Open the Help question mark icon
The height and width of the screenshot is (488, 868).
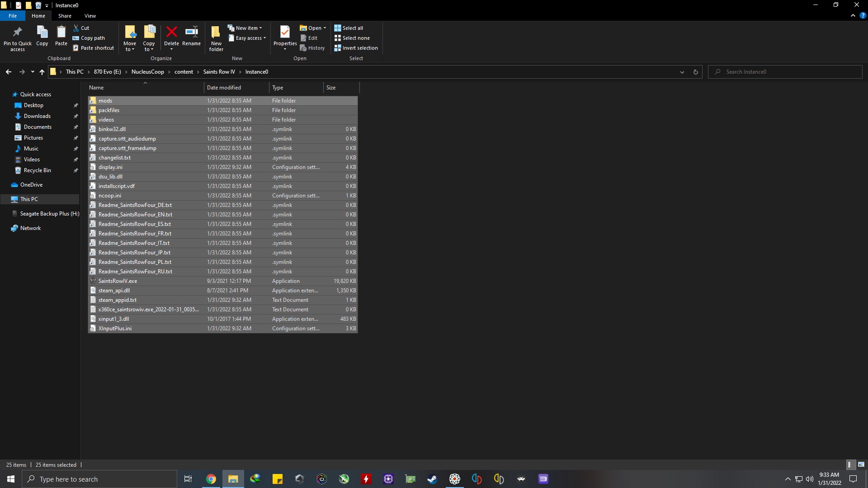point(863,16)
